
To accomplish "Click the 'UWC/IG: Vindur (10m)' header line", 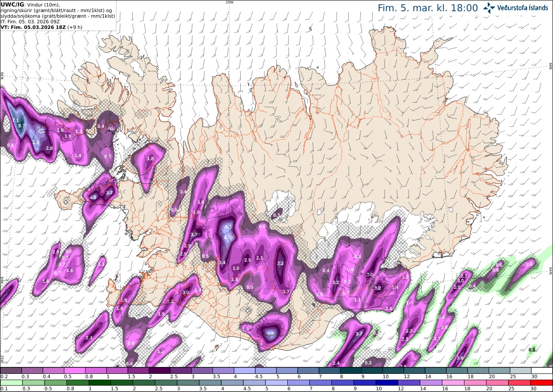I will (30, 4).
